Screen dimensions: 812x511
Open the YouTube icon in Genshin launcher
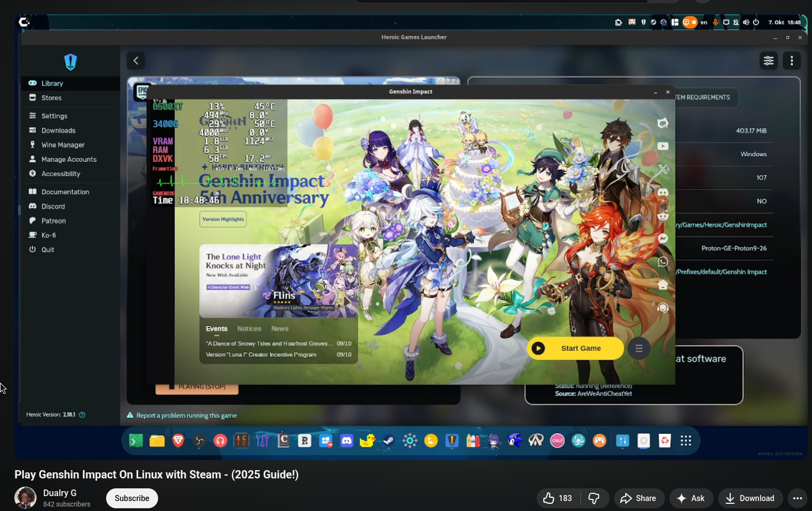[x=663, y=146]
